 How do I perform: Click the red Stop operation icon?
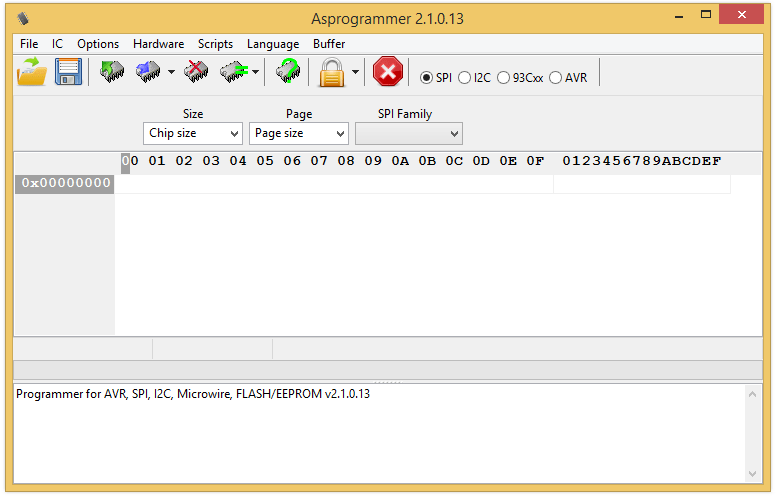388,71
